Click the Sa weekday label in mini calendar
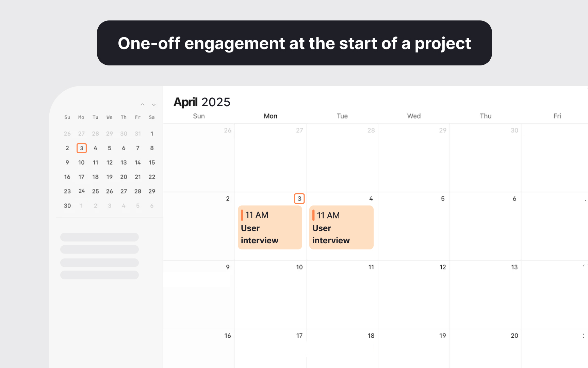The height and width of the screenshot is (368, 588). [152, 117]
